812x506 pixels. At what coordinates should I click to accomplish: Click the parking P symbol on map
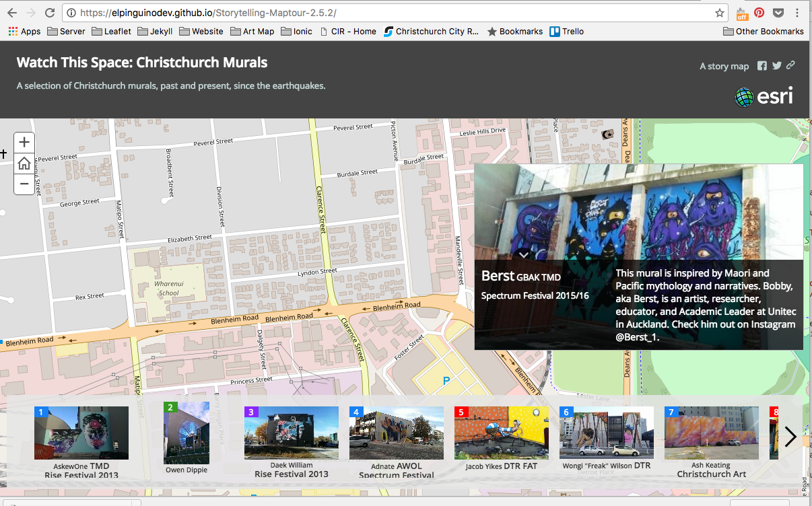446,381
